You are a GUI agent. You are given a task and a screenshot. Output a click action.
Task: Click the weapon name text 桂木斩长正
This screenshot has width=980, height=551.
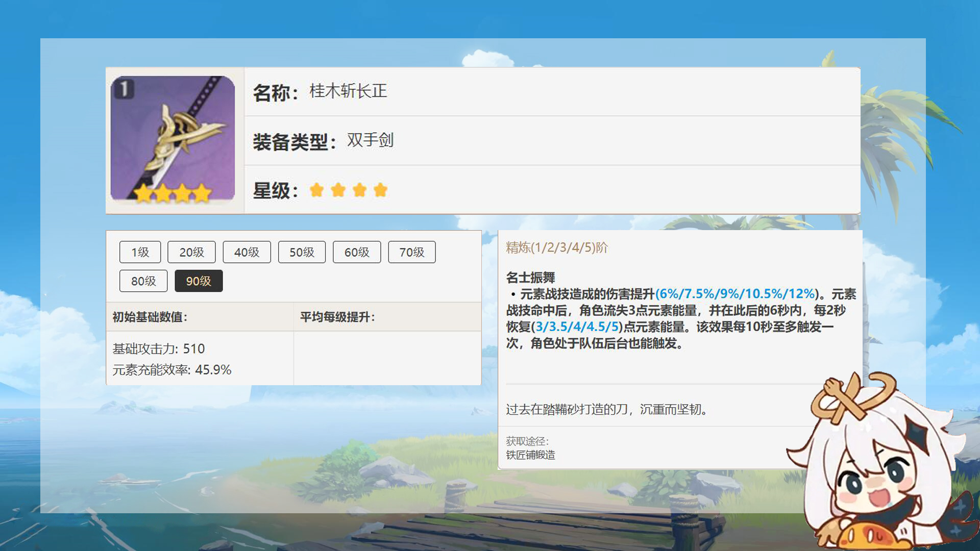point(348,91)
